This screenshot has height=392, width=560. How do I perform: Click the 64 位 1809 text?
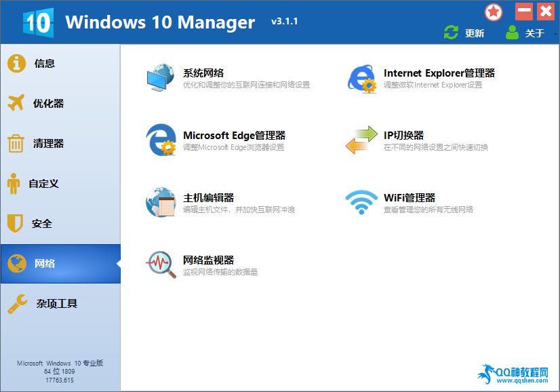[x=59, y=372]
